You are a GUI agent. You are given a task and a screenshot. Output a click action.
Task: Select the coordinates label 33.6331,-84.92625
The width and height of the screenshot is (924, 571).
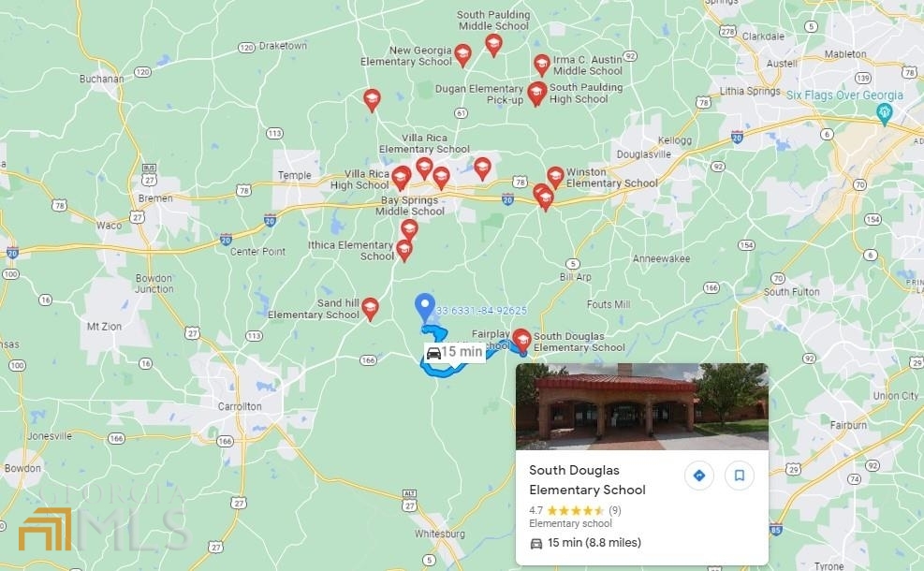pos(481,311)
